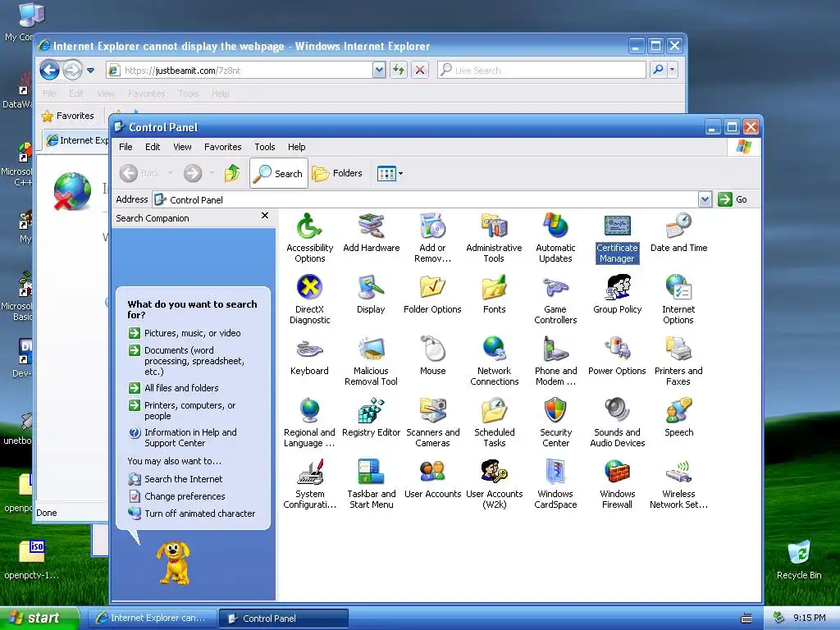This screenshot has height=630, width=840.
Task: Open Printers and Faxes
Action: tap(678, 361)
